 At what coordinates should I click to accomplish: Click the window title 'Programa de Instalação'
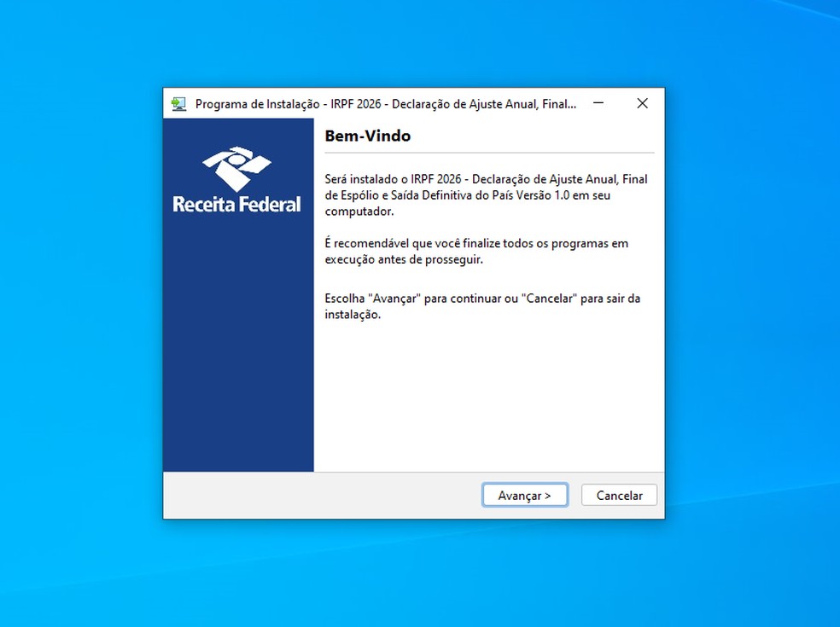click(x=257, y=104)
